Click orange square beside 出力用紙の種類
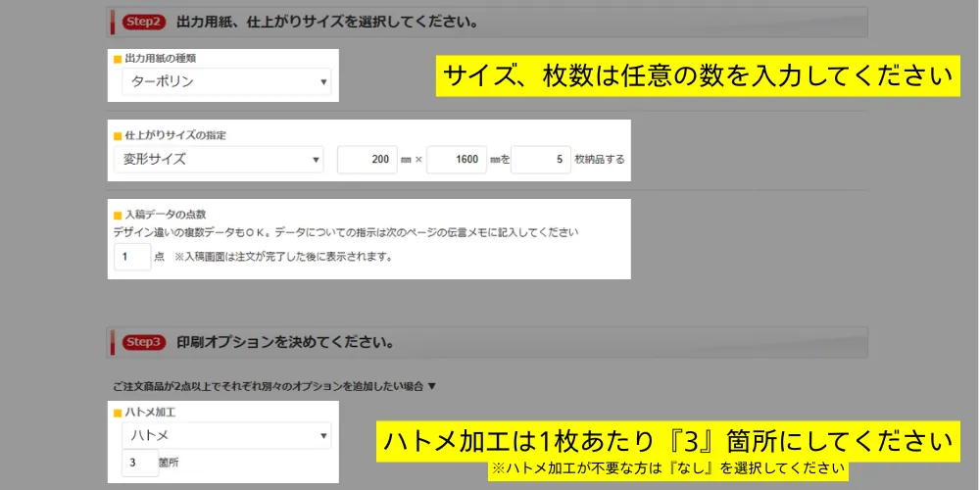Screen dimensions: 980x490 pyautogui.click(x=118, y=59)
